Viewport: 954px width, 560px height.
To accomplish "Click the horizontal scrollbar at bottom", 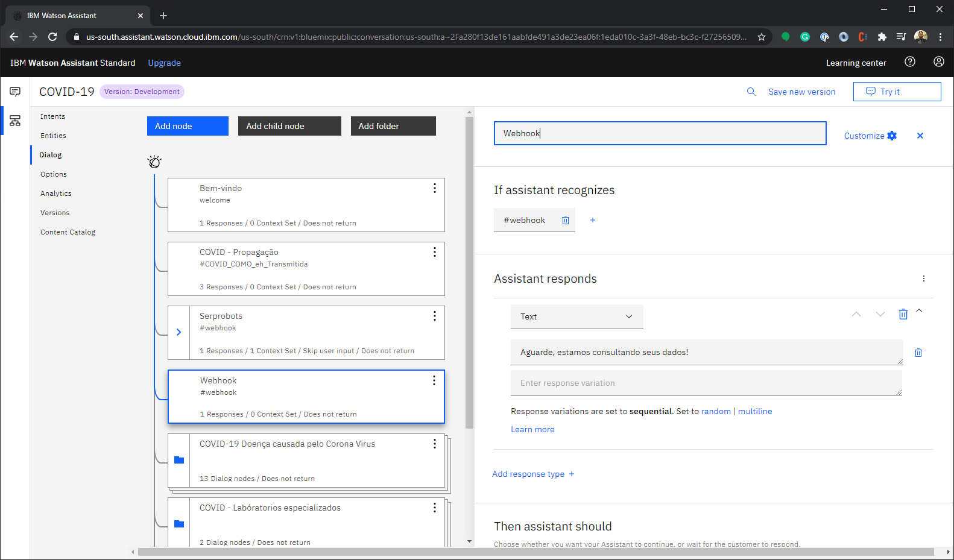I will tap(536, 552).
